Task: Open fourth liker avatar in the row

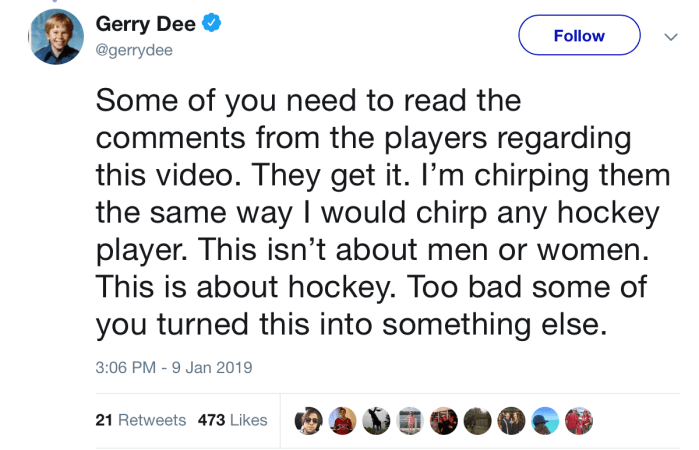Action: coord(409,421)
